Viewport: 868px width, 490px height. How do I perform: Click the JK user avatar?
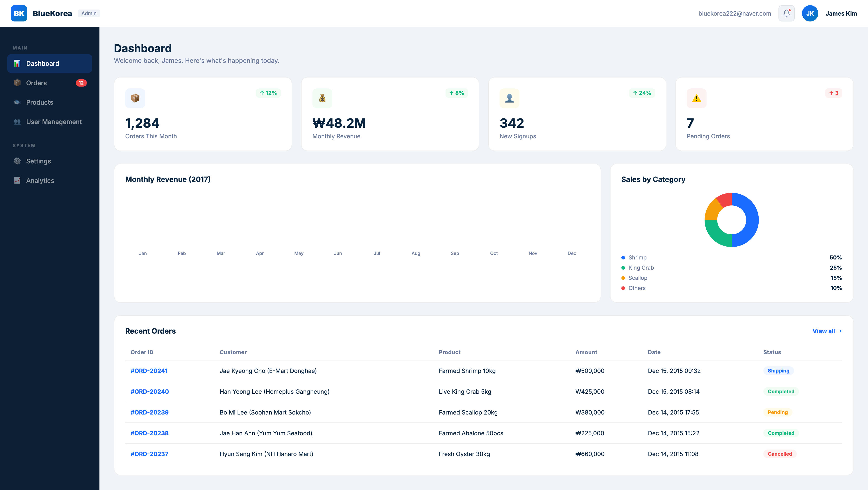point(810,14)
